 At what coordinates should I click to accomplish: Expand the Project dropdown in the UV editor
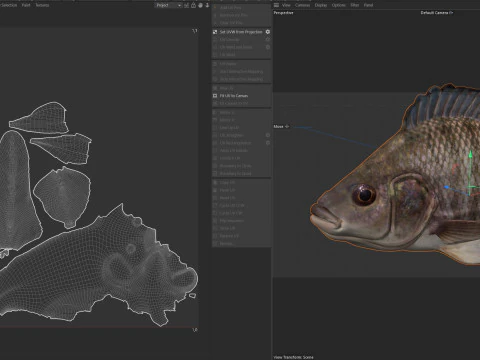[168, 5]
